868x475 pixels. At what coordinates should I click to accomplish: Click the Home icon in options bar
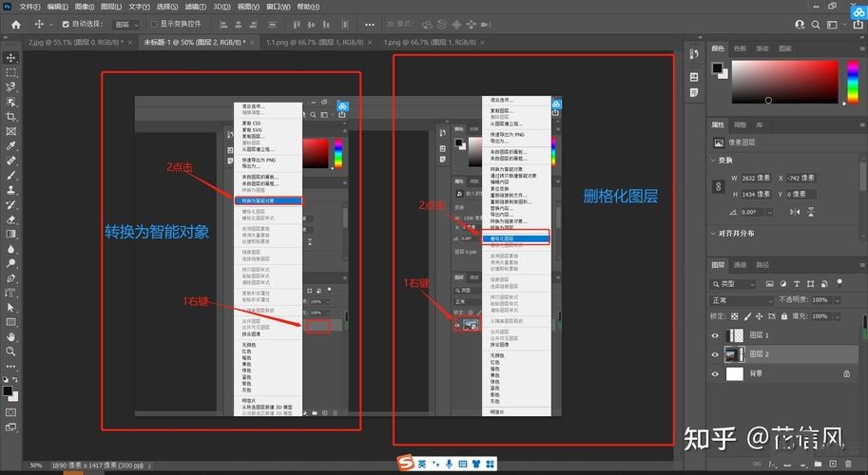(x=16, y=24)
